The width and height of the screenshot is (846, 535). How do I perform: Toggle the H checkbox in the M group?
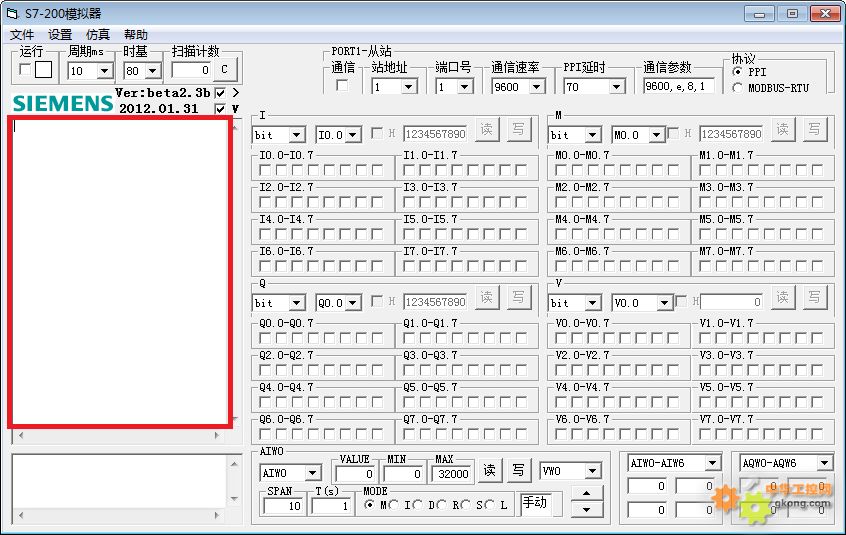[x=673, y=133]
